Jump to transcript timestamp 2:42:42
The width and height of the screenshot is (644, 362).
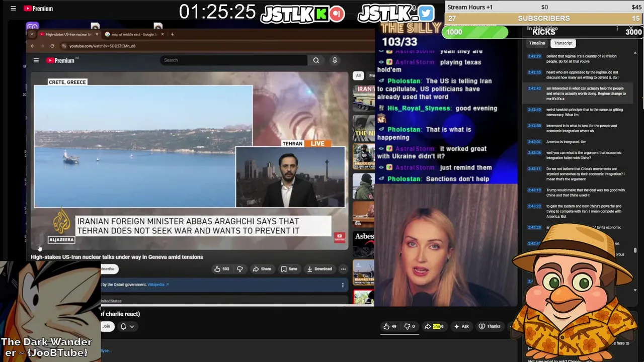click(534, 88)
